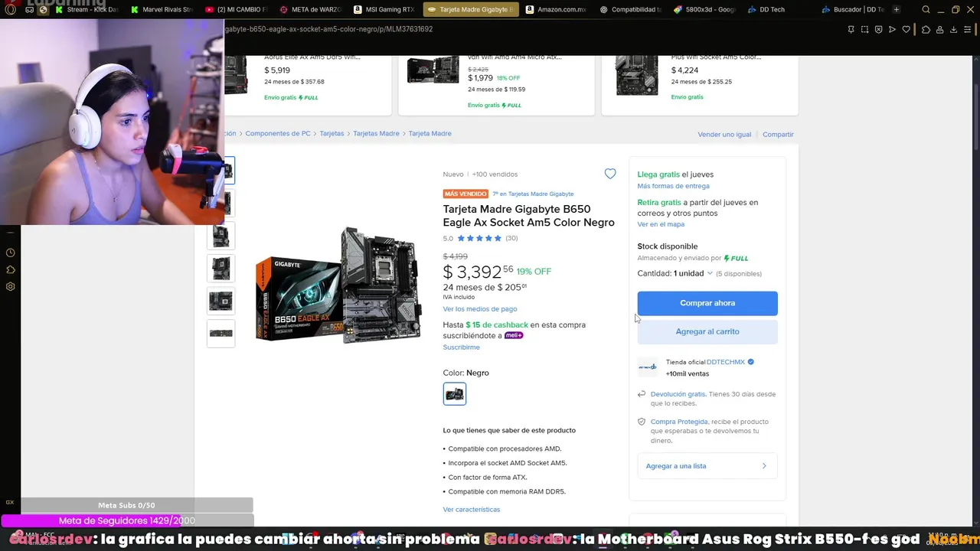Image resolution: width=980 pixels, height=551 pixels.
Task: Open the extensions cube toolbar icon
Action: [x=926, y=30]
